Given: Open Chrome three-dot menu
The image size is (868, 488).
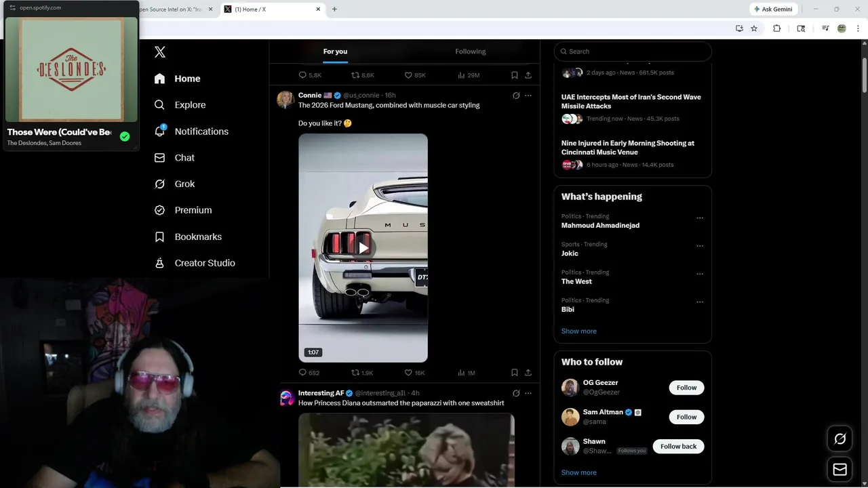Looking at the screenshot, I should [859, 28].
